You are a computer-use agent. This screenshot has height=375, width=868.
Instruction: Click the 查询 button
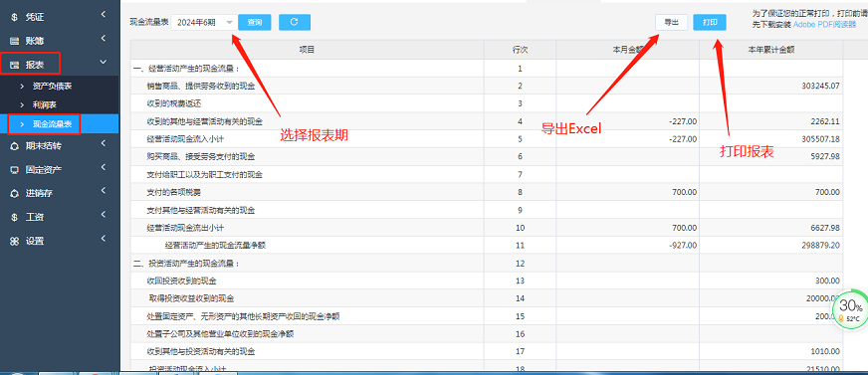click(255, 22)
